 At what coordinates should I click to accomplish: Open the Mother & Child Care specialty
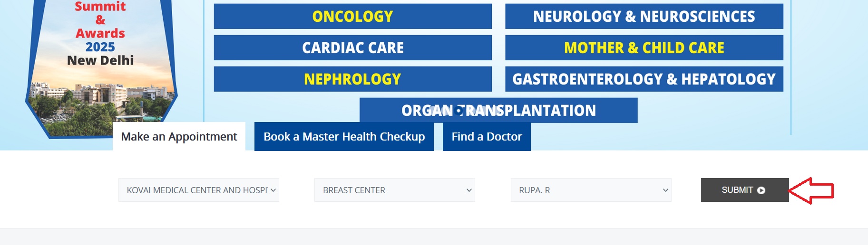click(644, 48)
